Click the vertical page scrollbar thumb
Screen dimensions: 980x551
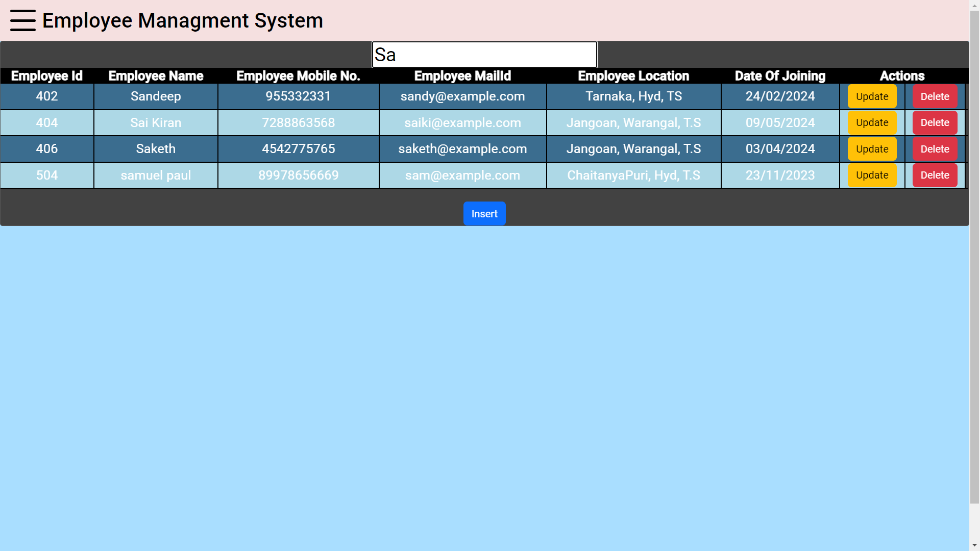click(974, 257)
